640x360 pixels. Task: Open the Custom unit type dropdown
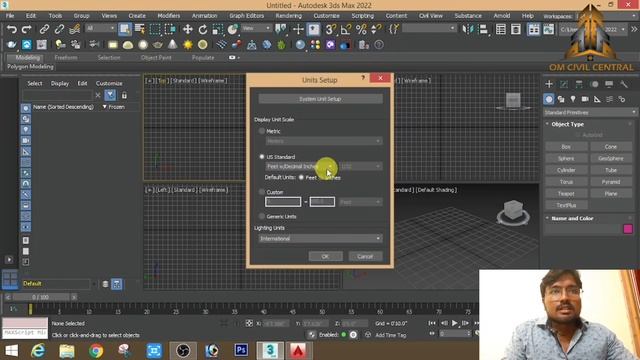[361, 202]
